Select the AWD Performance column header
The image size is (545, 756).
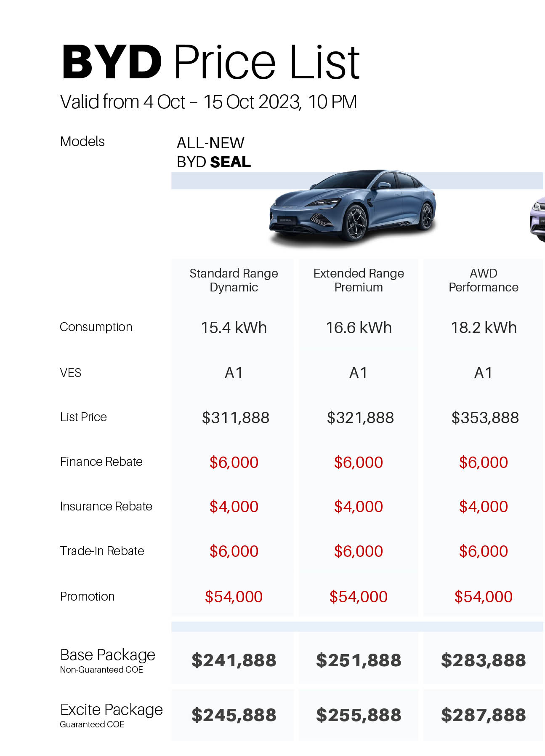(484, 280)
